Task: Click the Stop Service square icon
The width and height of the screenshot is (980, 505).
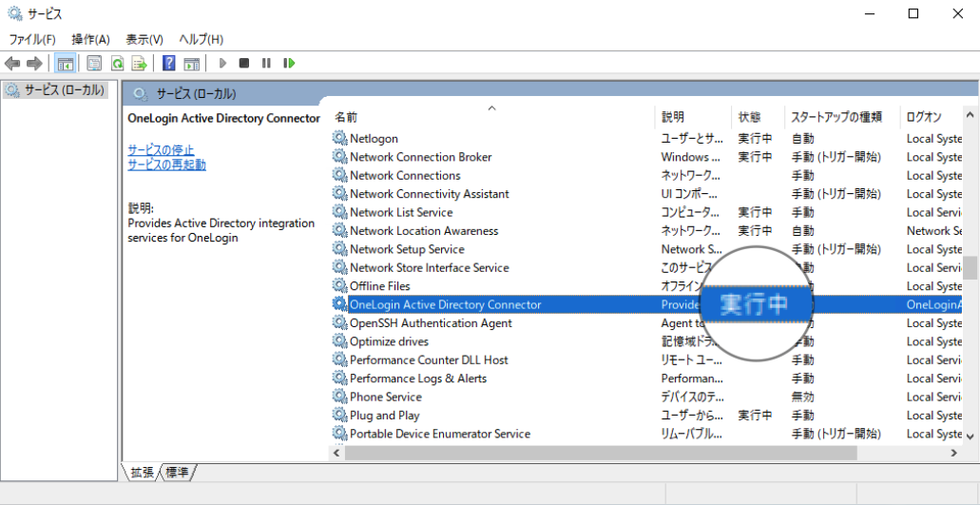Action: [x=244, y=63]
